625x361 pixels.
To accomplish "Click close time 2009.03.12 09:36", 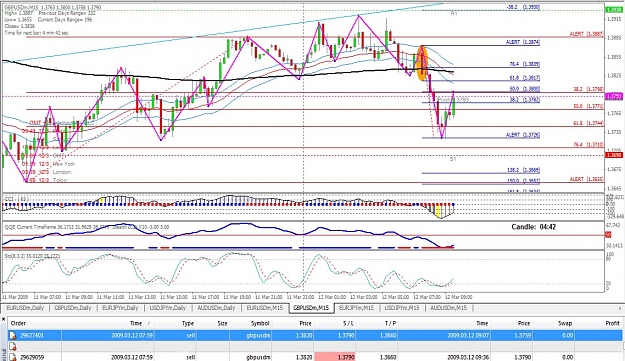I will 468,357.
